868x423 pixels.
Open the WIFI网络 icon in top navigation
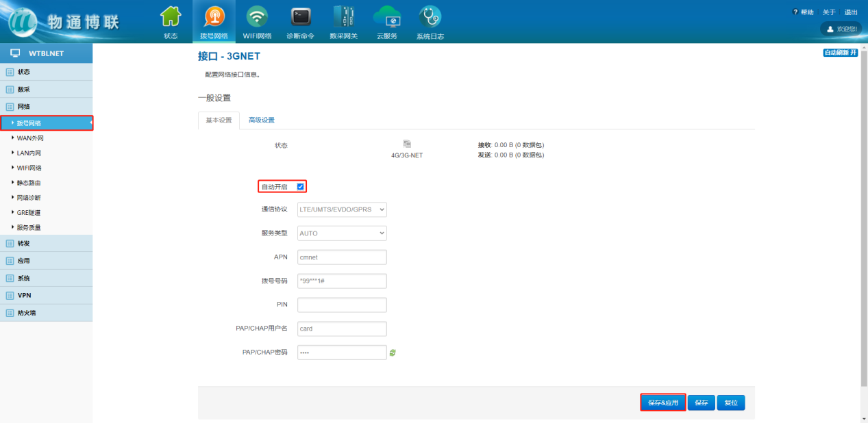258,16
